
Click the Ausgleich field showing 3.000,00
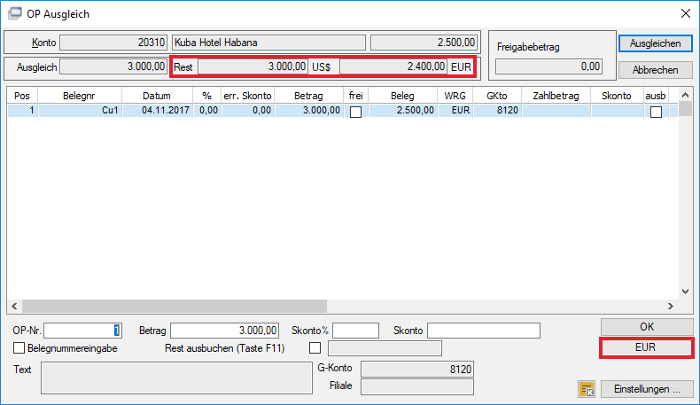pos(113,67)
